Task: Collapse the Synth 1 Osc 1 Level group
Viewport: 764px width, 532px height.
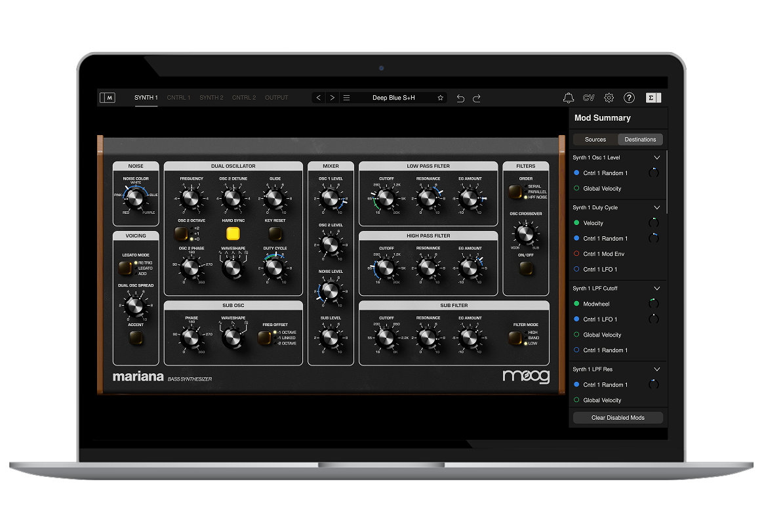Action: 657,158
